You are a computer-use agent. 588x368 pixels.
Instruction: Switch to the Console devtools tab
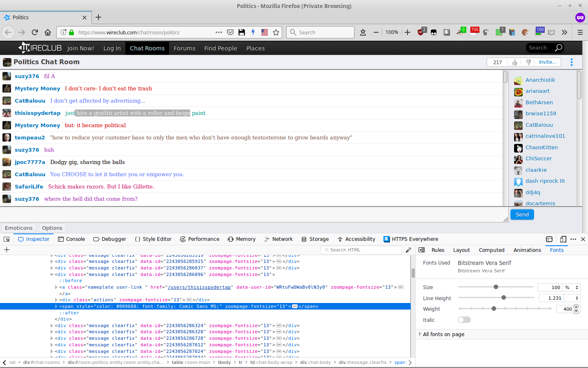tap(71, 239)
